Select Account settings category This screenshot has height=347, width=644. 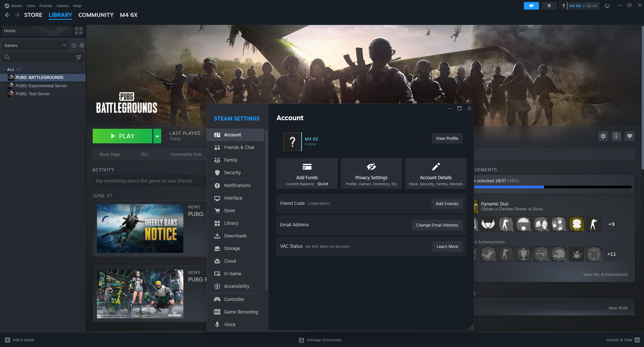coord(235,135)
